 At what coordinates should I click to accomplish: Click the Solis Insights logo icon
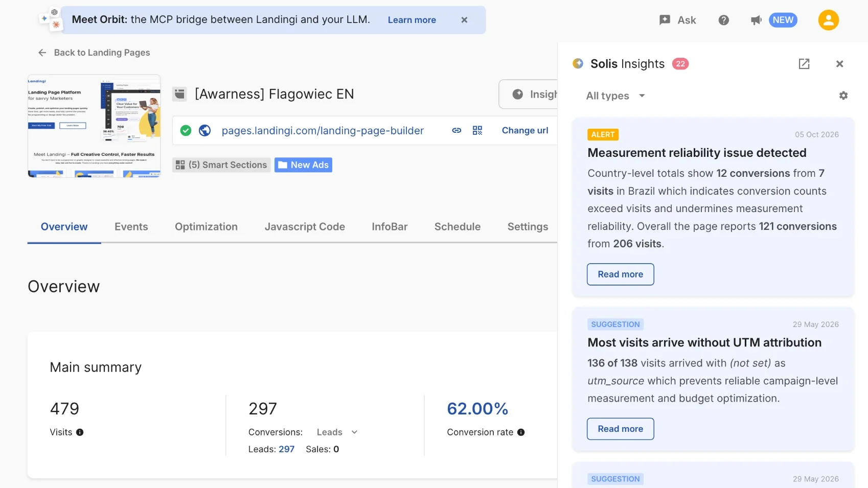(578, 63)
